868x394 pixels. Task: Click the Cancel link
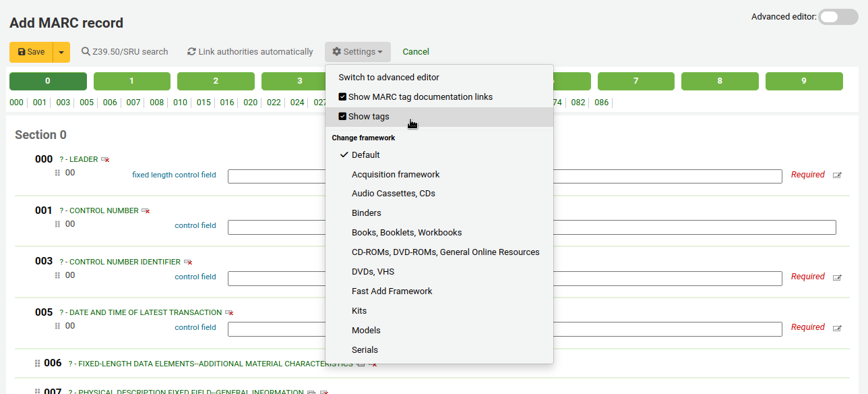pos(415,51)
